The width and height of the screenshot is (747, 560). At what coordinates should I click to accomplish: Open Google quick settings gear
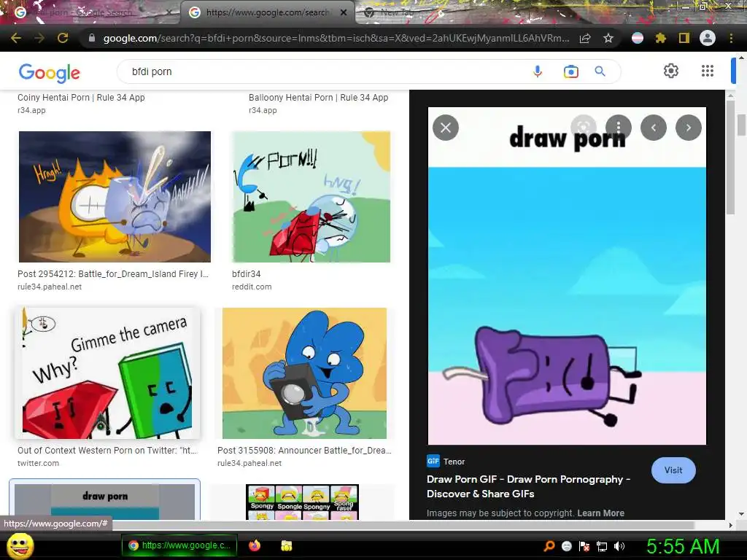671,71
